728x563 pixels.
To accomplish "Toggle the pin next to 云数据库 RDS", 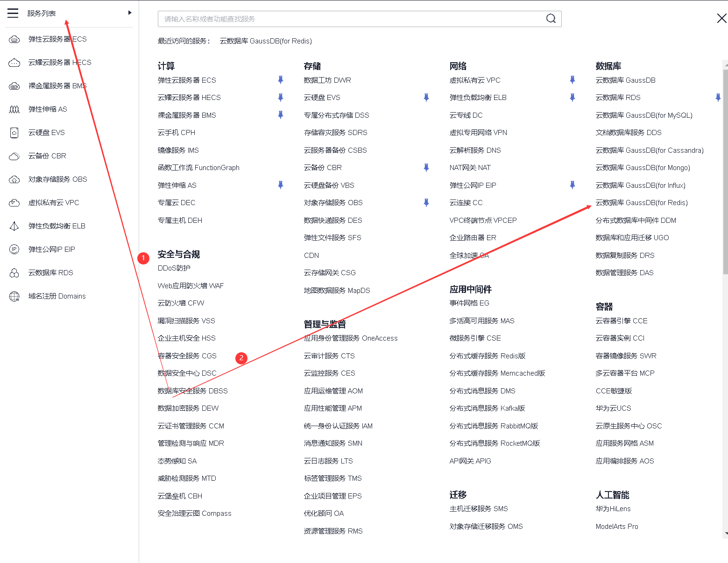I will tap(718, 97).
